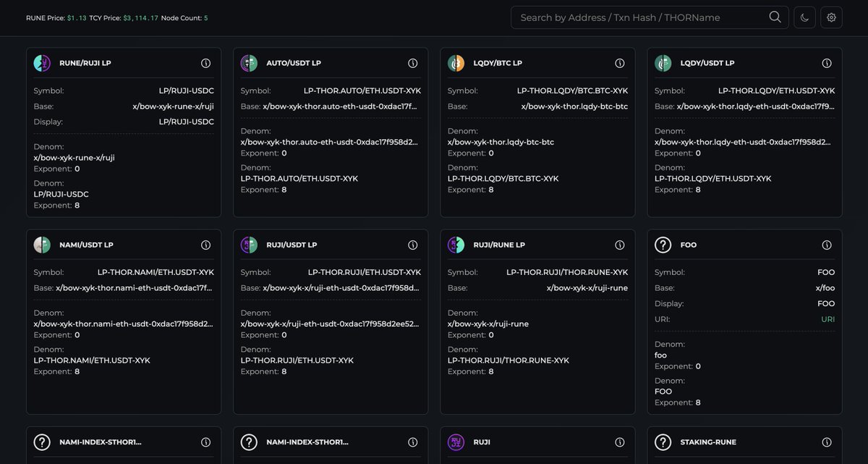
Task: Select the STAKING-RUNE card title
Action: pyautogui.click(x=709, y=442)
